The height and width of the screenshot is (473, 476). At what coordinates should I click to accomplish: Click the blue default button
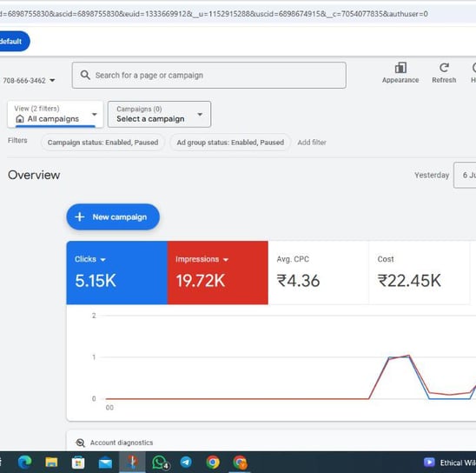[15, 42]
